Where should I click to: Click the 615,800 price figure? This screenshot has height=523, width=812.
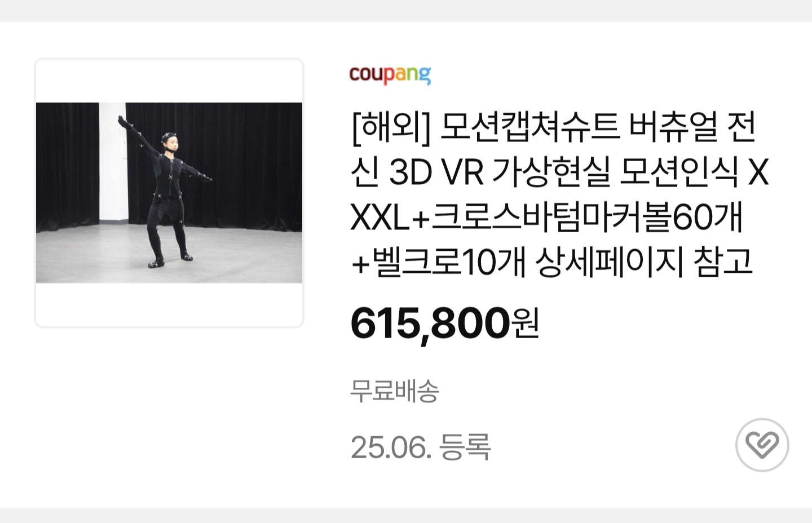430,323
